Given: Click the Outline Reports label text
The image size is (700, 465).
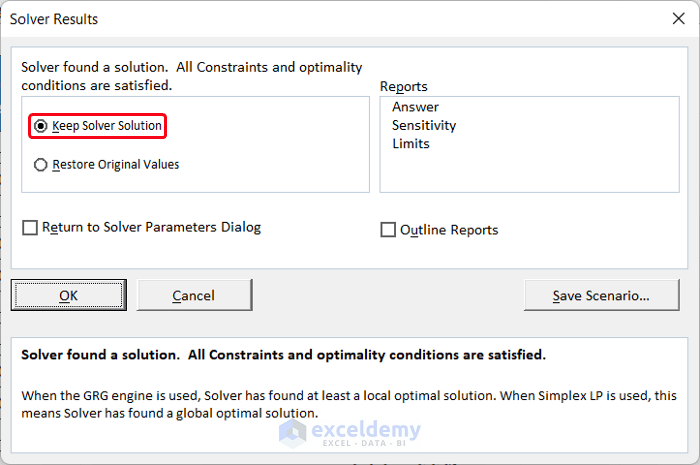Looking at the screenshot, I should tap(449, 230).
